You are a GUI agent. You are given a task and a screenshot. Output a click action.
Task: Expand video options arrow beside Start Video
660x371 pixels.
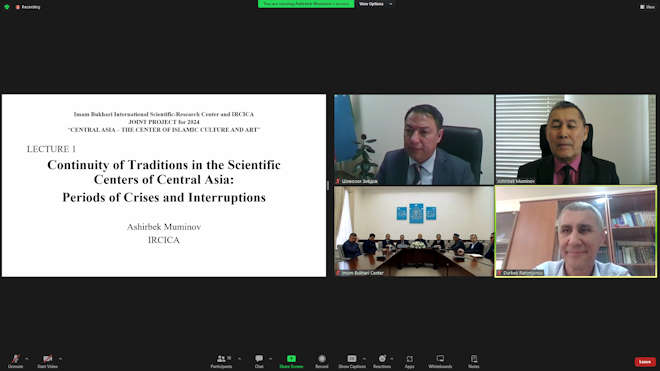(61, 359)
